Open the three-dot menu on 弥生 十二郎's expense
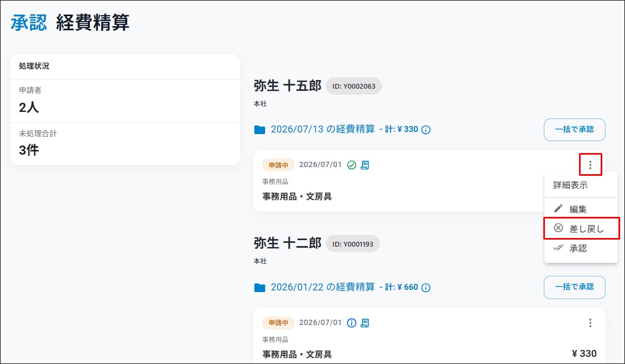Image resolution: width=625 pixels, height=364 pixels. (590, 322)
